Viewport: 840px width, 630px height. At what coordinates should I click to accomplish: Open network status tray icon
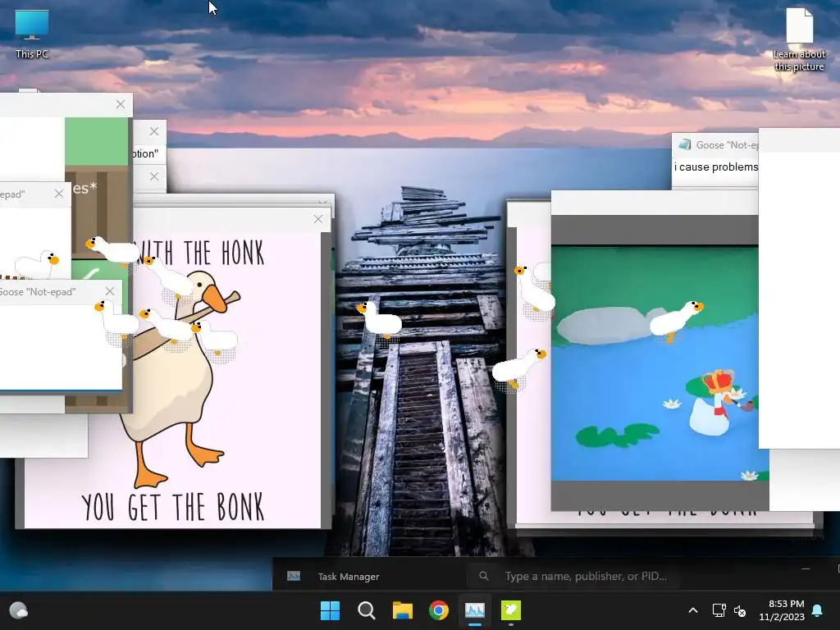point(719,610)
